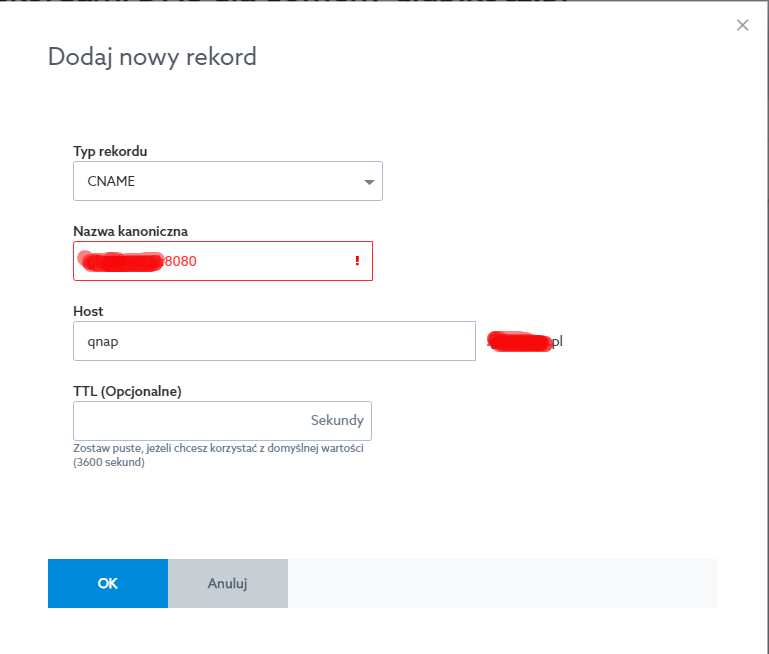Click the Typ rekordu dropdown arrow
The width and height of the screenshot is (769, 654).
368,182
